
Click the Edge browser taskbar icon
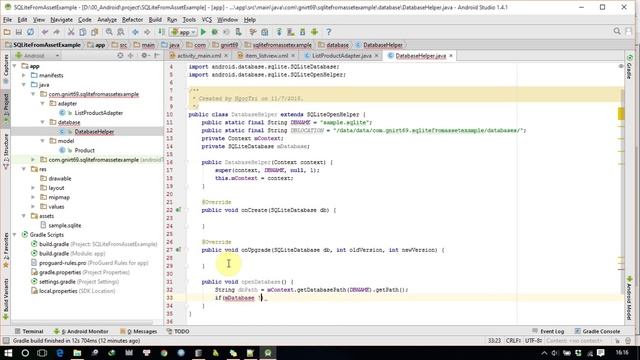coord(60,353)
